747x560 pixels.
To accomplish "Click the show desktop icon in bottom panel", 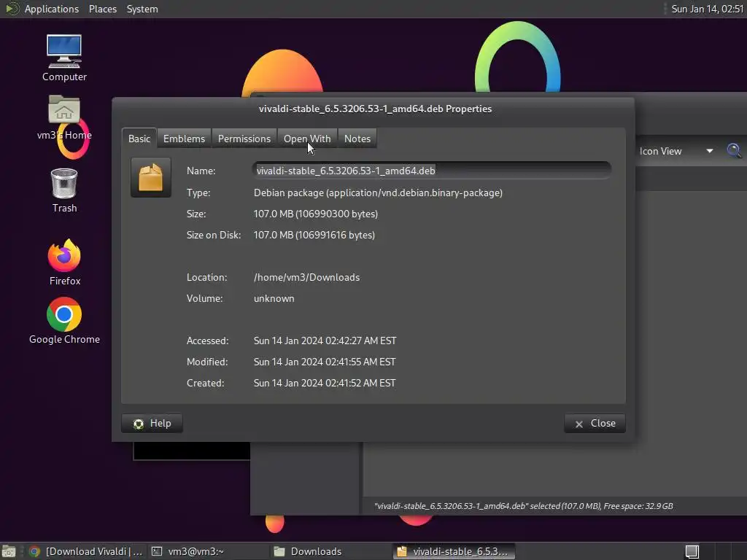I will (x=9, y=551).
